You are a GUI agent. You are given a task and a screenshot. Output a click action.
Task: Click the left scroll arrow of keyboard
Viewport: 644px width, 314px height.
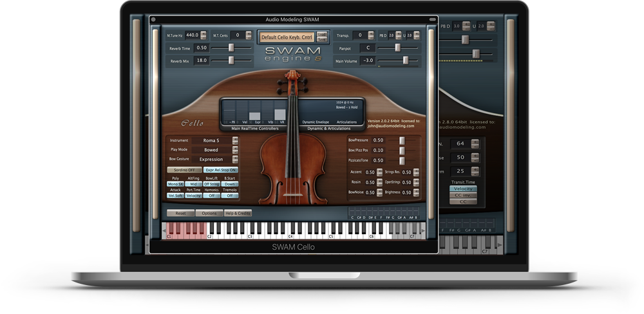click(x=164, y=231)
